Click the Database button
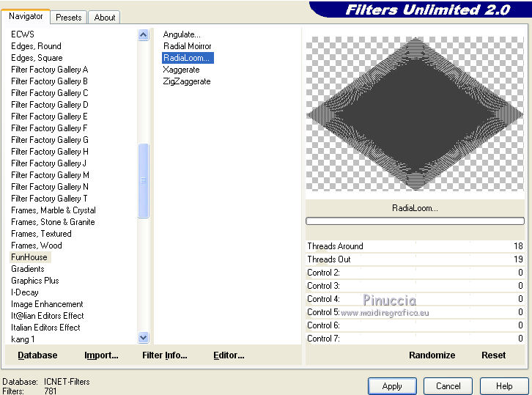532x395 pixels. (x=37, y=355)
